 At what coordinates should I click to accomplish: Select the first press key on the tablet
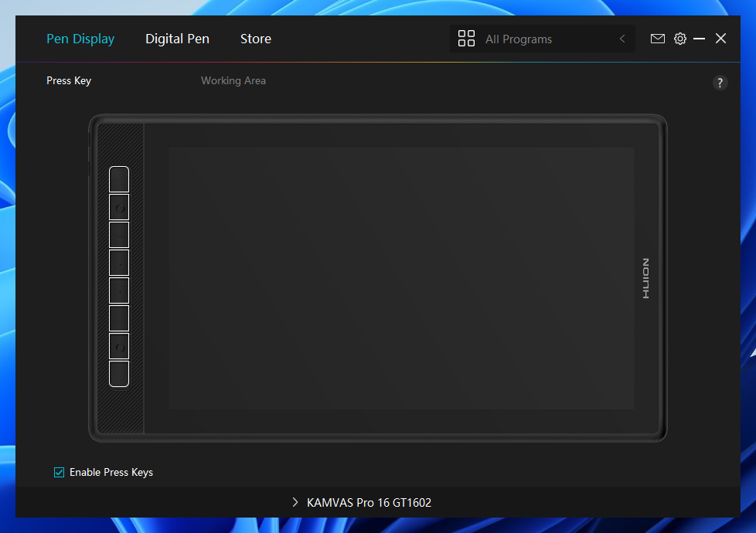tap(119, 179)
